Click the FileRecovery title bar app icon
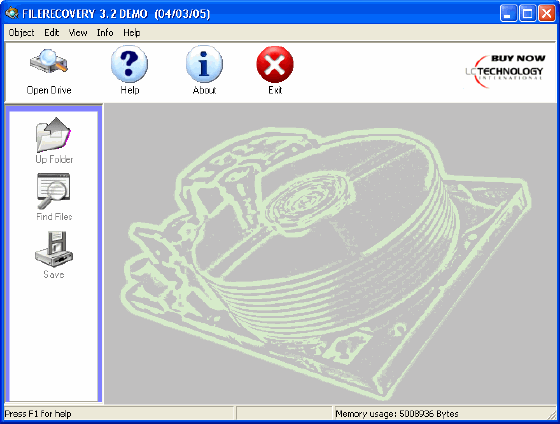The image size is (560, 424). 12,13
